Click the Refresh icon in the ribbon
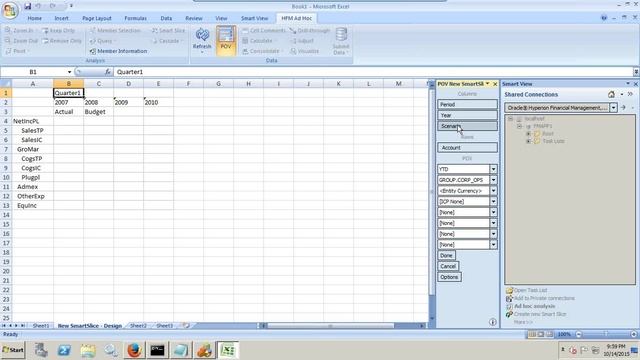The height and width of the screenshot is (360, 640). coord(202,36)
